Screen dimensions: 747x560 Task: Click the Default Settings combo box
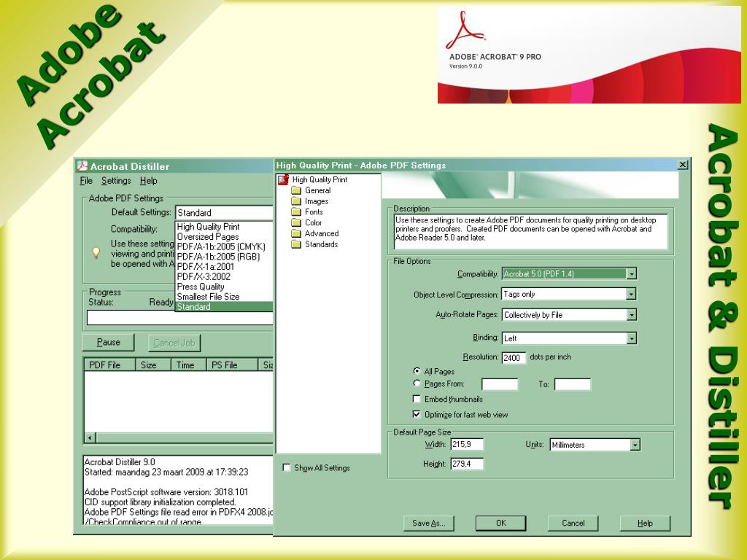click(x=225, y=212)
